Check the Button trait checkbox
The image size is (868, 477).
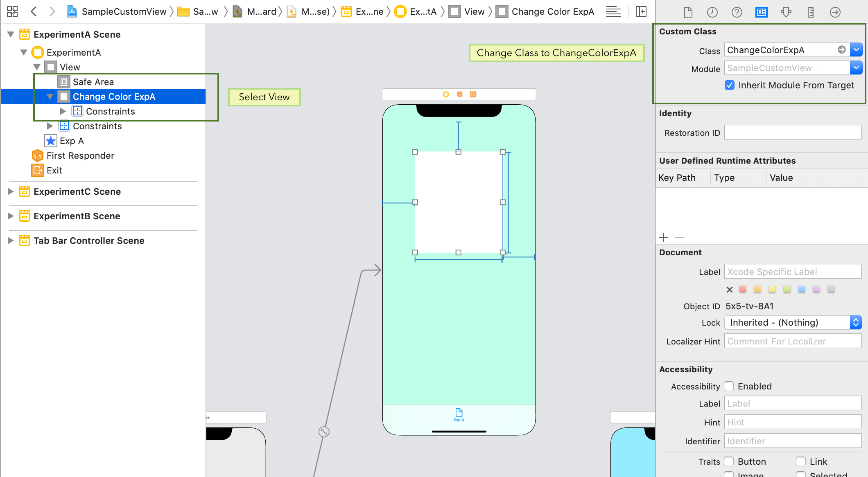point(729,461)
